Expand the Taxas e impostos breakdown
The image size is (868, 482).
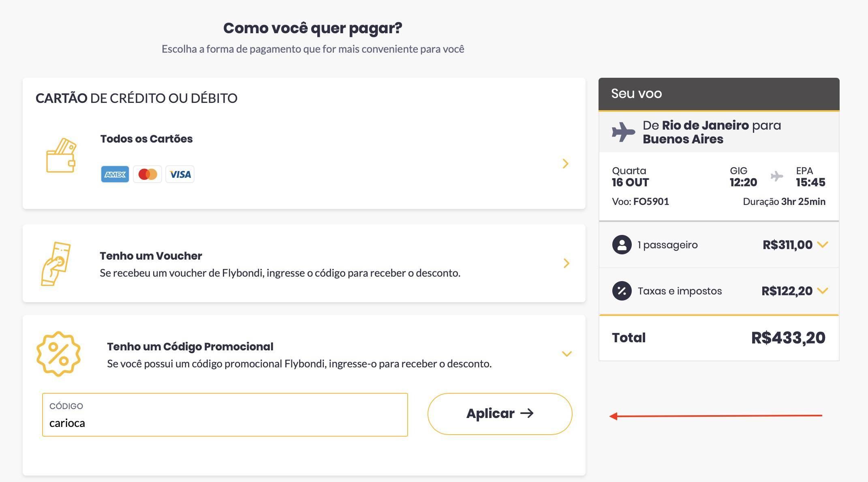[823, 291]
